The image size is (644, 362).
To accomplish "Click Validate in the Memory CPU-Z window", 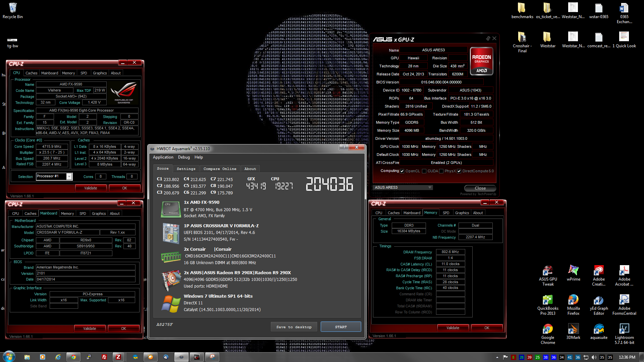I will (453, 328).
